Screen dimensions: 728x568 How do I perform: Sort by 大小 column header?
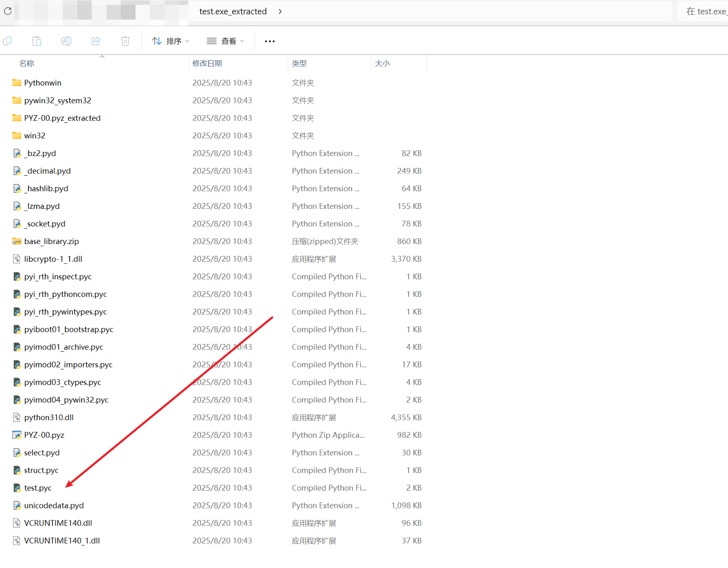(x=382, y=63)
